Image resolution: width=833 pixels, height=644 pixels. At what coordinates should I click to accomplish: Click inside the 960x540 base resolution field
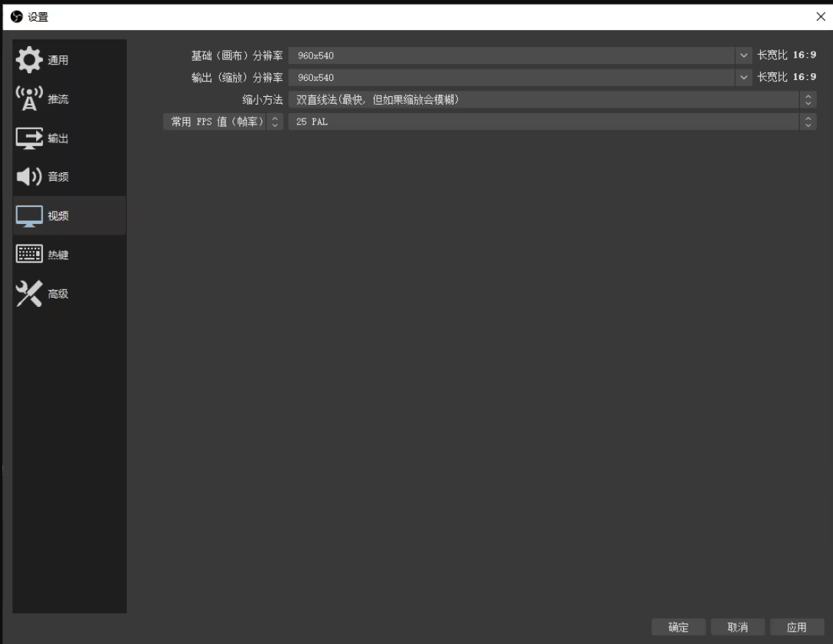[x=461, y=56]
